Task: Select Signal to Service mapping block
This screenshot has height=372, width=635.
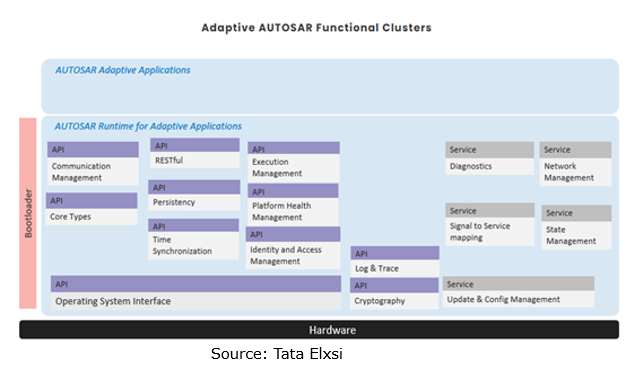Action: click(x=490, y=224)
